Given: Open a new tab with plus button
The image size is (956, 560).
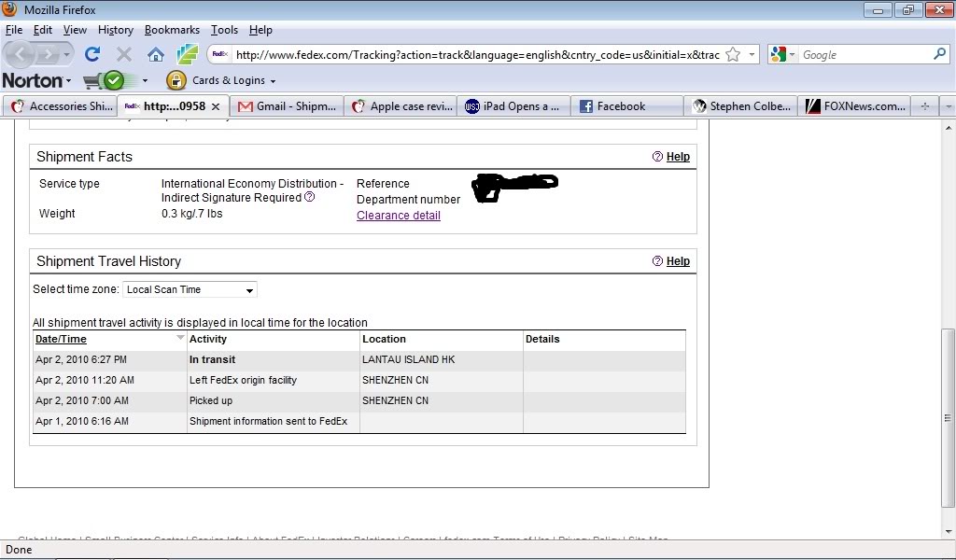Looking at the screenshot, I should click(925, 106).
